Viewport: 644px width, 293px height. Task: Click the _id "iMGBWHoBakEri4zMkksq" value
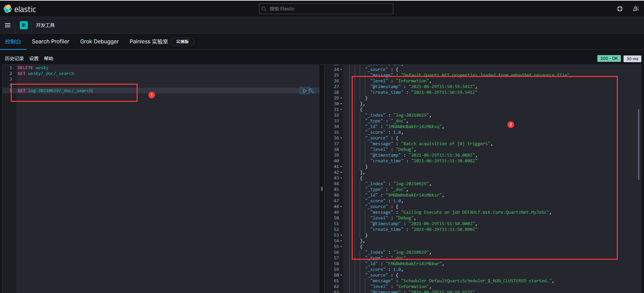pos(413,127)
